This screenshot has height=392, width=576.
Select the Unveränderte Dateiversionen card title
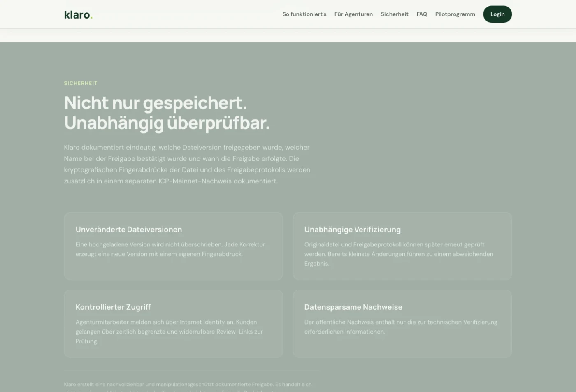pyautogui.click(x=129, y=230)
